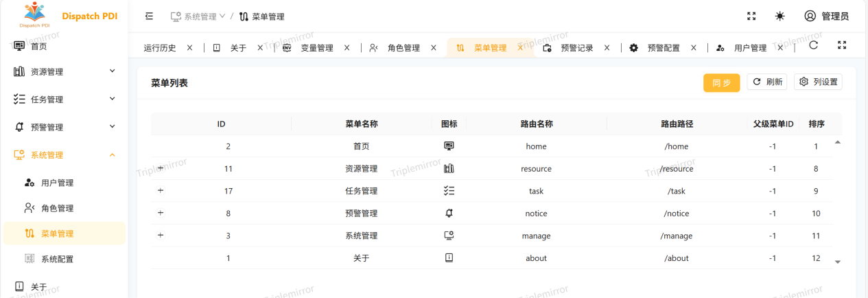Viewport: 868px width, 298px height.
Task: Click the 首页 home icon in the sidebar
Action: 19,46
